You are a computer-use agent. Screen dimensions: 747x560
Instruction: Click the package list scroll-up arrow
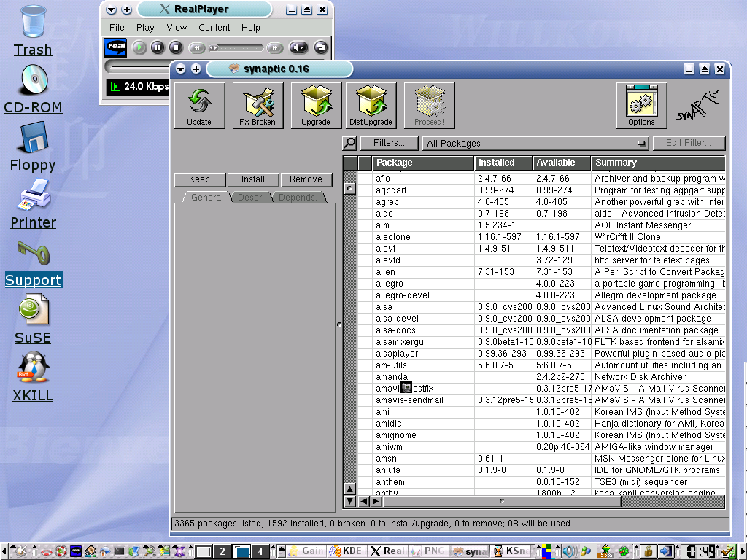click(349, 489)
